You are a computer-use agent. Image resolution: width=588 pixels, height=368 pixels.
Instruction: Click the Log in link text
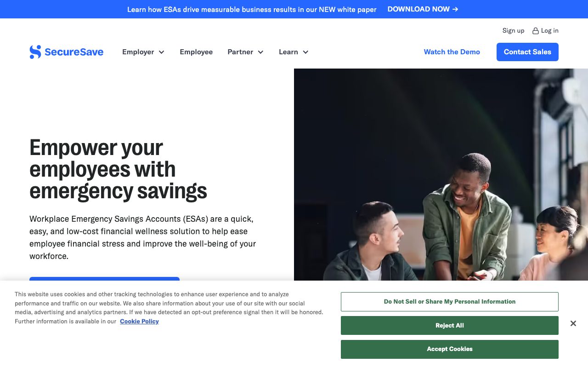tap(550, 31)
